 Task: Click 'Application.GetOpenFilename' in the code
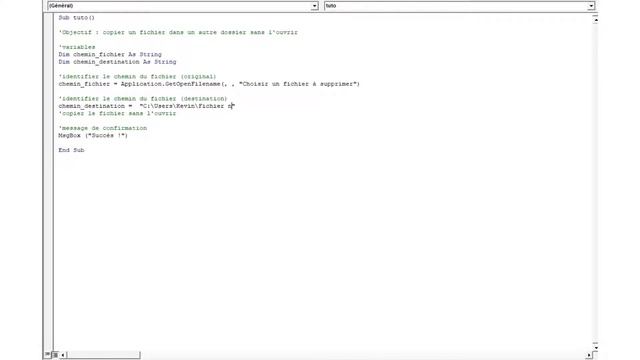pyautogui.click(x=171, y=84)
